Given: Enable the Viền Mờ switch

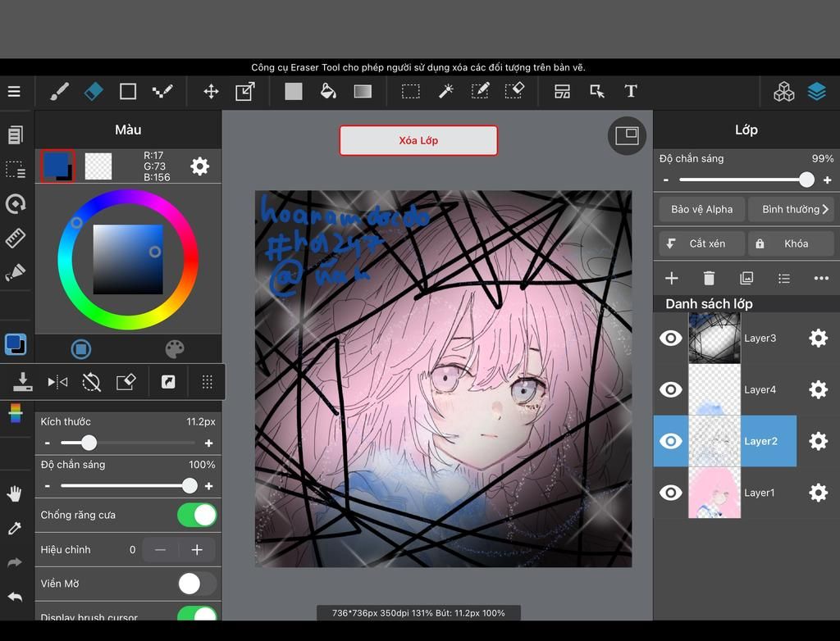Looking at the screenshot, I should (x=197, y=583).
